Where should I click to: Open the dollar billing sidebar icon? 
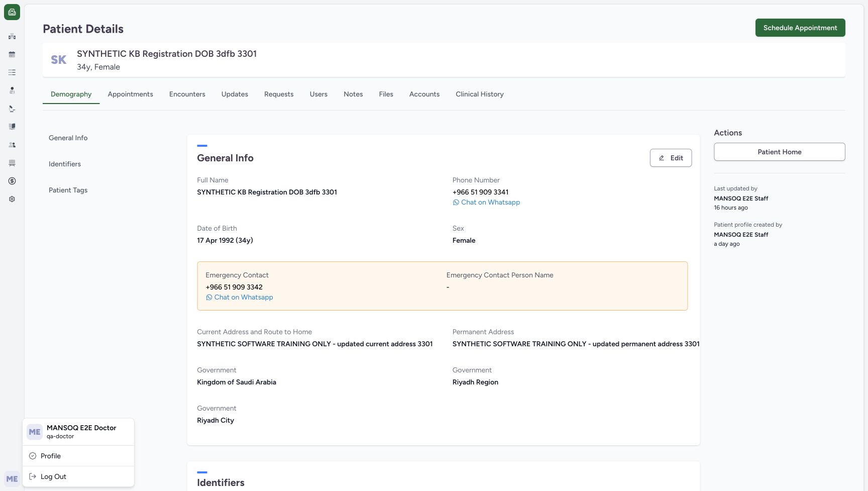tap(12, 181)
